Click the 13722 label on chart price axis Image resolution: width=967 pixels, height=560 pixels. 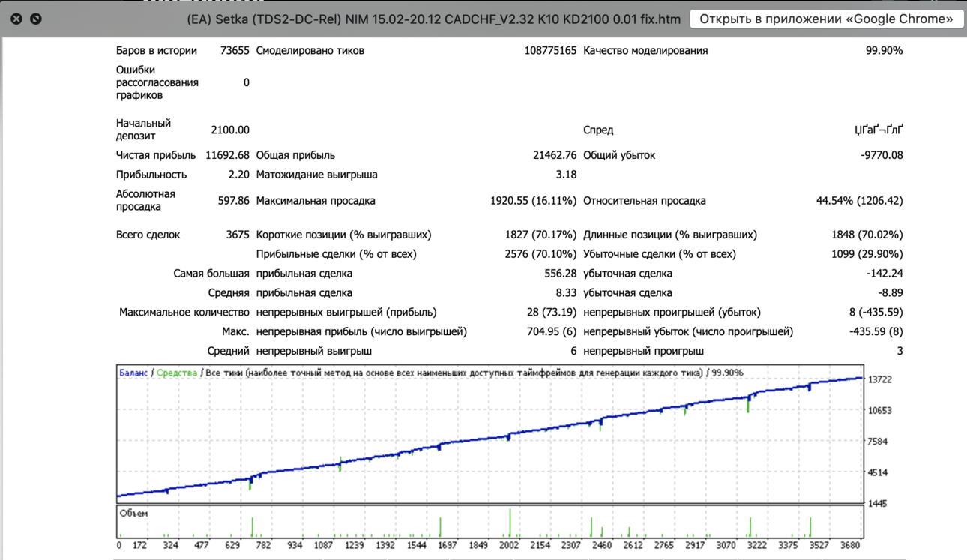click(880, 379)
